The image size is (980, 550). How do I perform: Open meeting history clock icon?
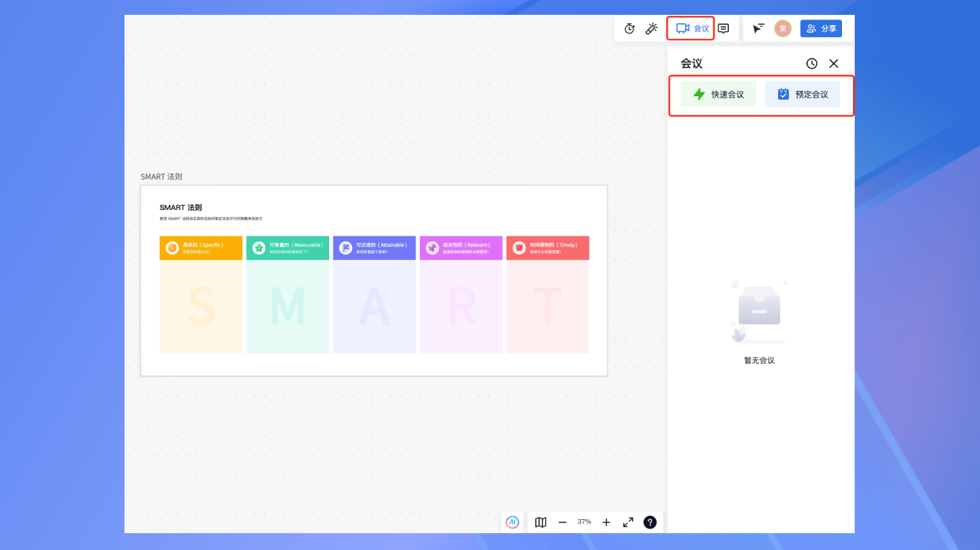(812, 63)
